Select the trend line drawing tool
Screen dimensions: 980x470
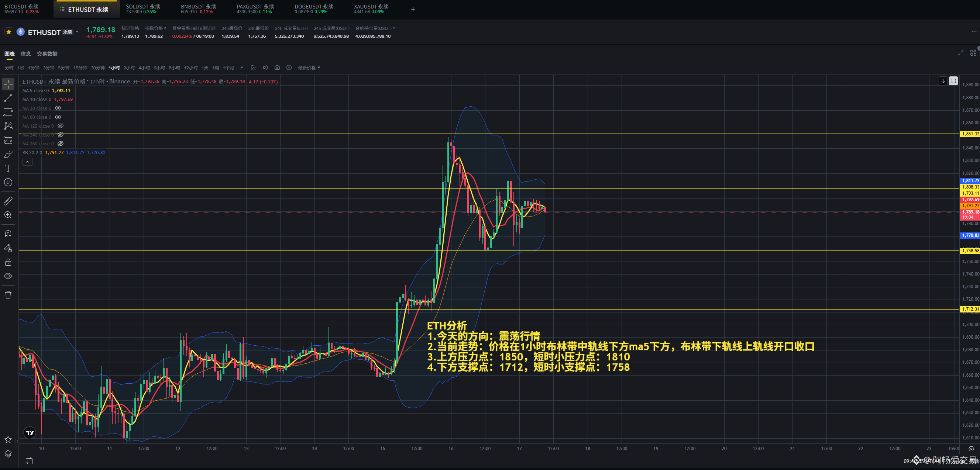(8, 98)
